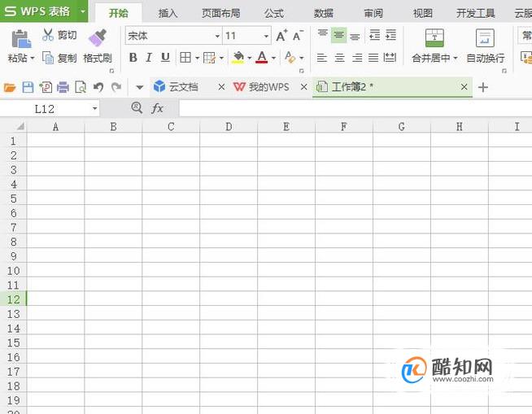
Task: Toggle middle vertical alignment
Action: pos(338,35)
